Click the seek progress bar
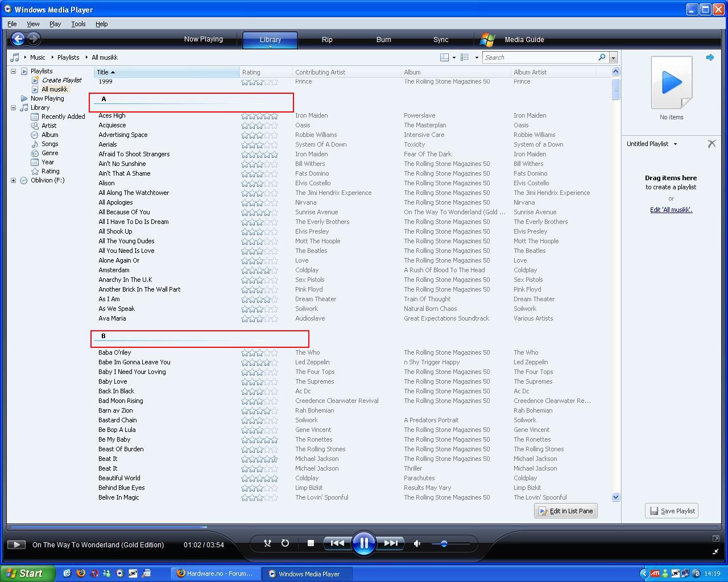The height and width of the screenshot is (582, 728). pos(364,527)
